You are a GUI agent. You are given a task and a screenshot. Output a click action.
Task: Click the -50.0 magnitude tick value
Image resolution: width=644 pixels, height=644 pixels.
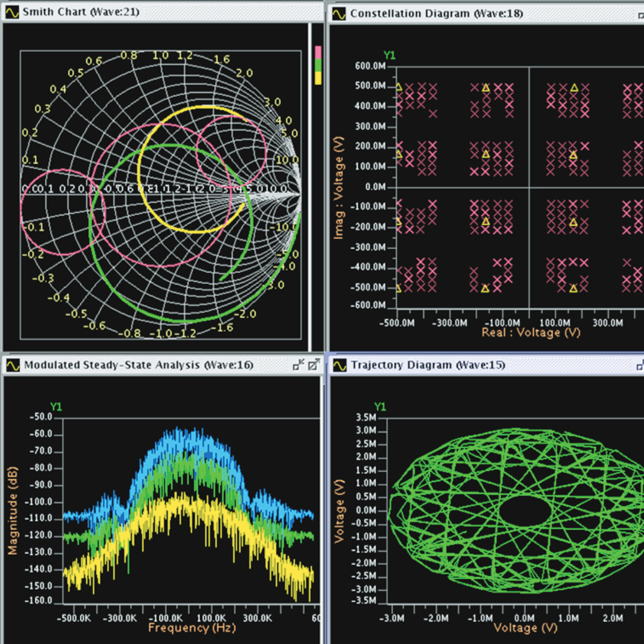click(x=41, y=417)
